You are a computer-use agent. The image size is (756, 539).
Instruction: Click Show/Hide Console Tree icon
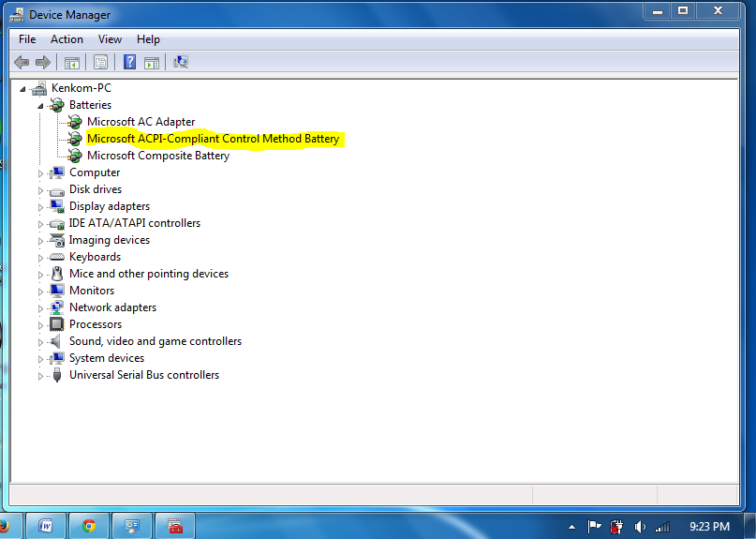click(x=71, y=62)
